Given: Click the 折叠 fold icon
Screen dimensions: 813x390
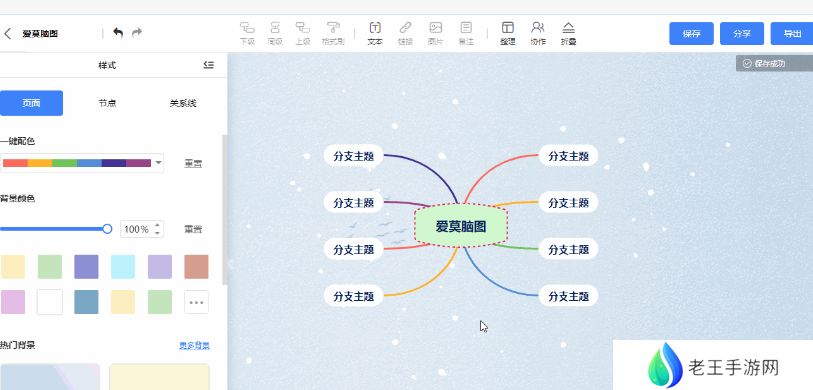Looking at the screenshot, I should [569, 33].
